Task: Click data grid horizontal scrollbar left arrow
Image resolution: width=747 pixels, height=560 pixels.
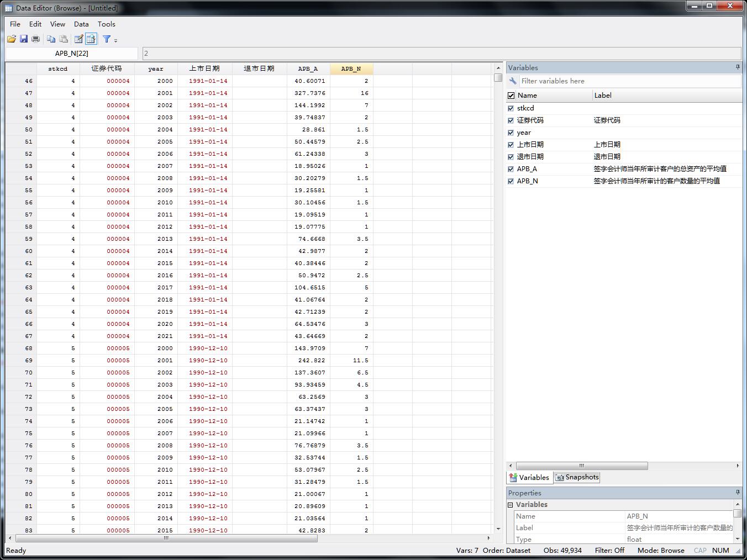Action: [x=10, y=538]
